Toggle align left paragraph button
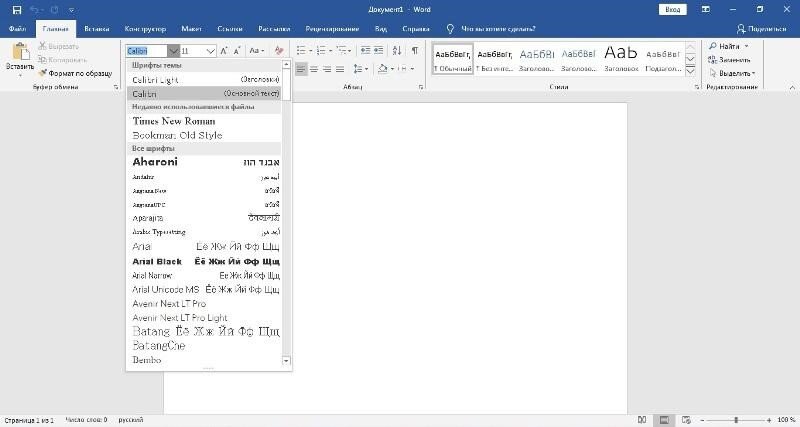Screen dimensions: 800x427 (x=301, y=69)
